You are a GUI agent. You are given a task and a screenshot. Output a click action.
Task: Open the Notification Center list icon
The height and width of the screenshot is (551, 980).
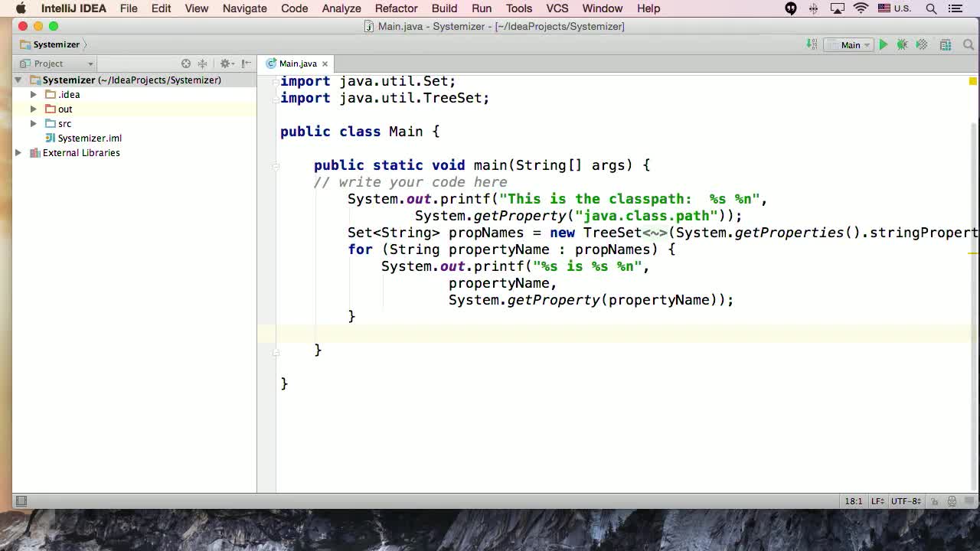click(955, 8)
